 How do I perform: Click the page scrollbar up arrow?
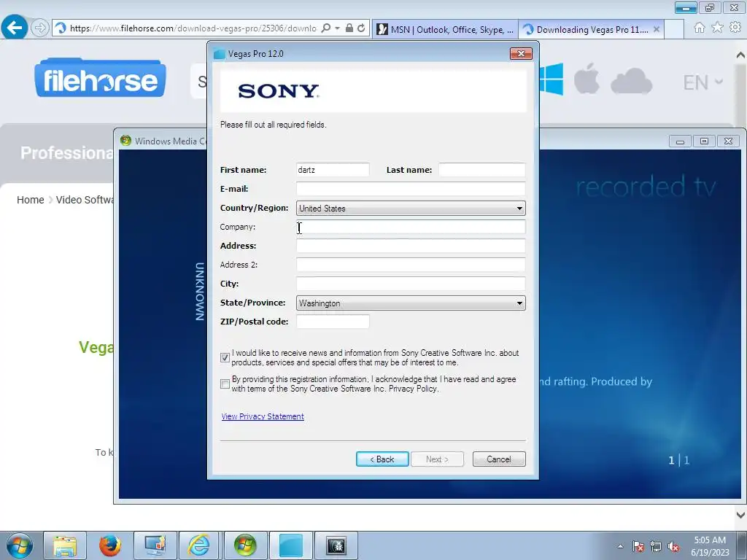pos(740,55)
